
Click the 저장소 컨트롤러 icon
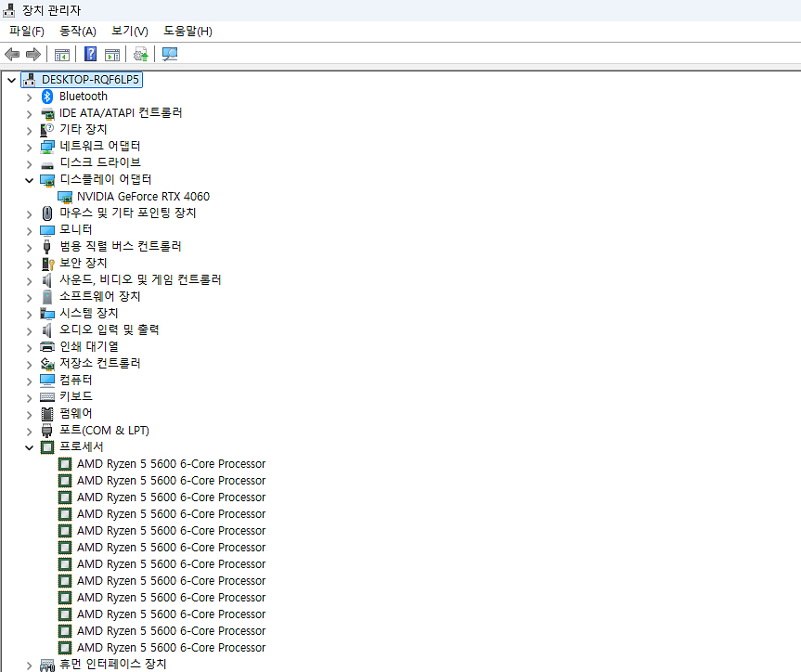(47, 364)
